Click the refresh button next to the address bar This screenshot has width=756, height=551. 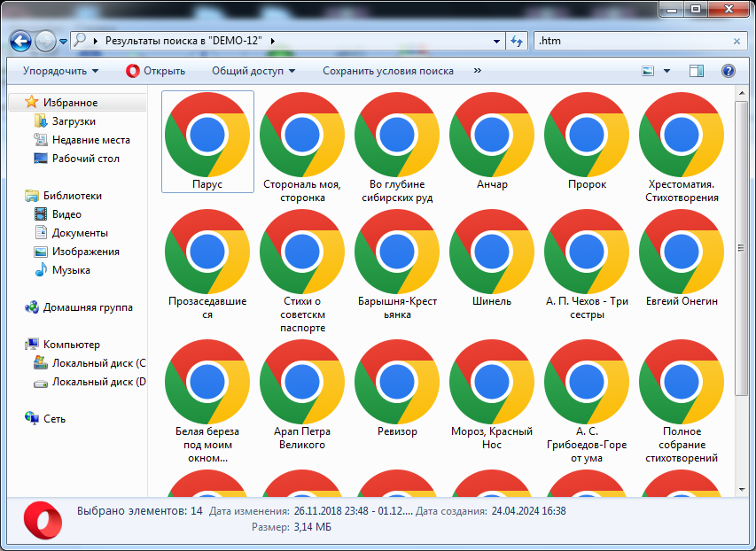tap(517, 42)
